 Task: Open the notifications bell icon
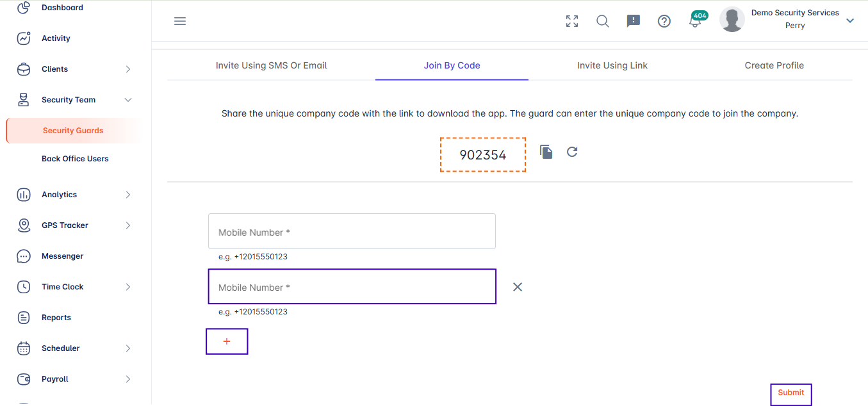click(x=695, y=21)
